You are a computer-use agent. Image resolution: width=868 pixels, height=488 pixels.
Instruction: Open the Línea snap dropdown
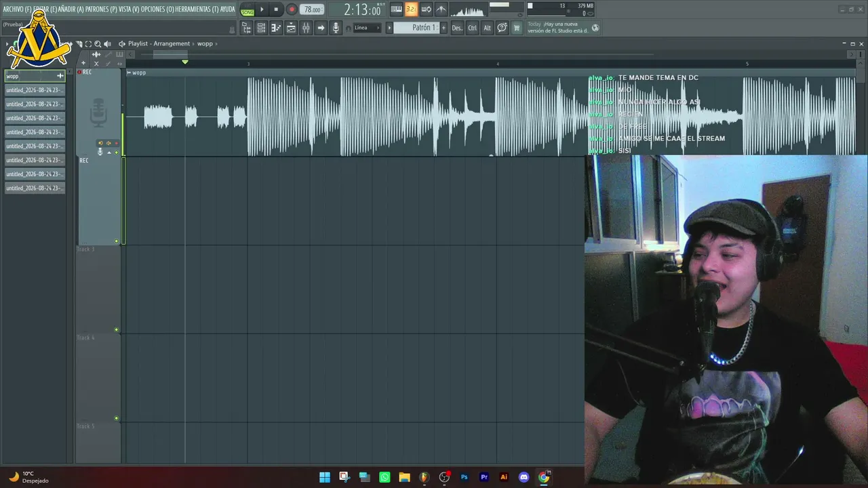tap(367, 28)
